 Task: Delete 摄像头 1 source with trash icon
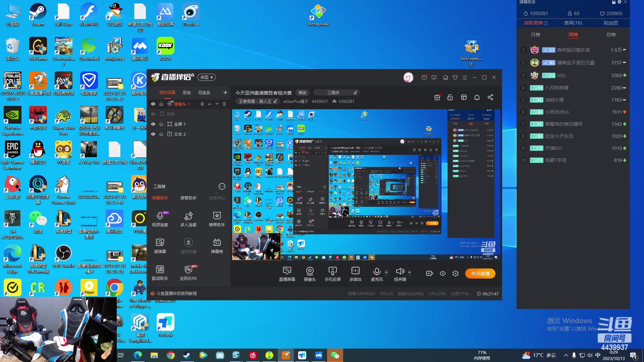(224, 104)
